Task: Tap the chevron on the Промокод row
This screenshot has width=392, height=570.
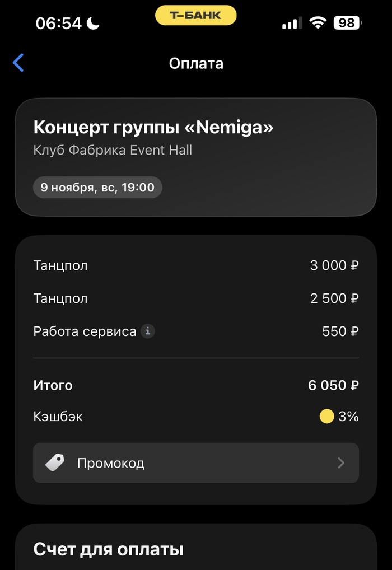Action: tap(341, 463)
